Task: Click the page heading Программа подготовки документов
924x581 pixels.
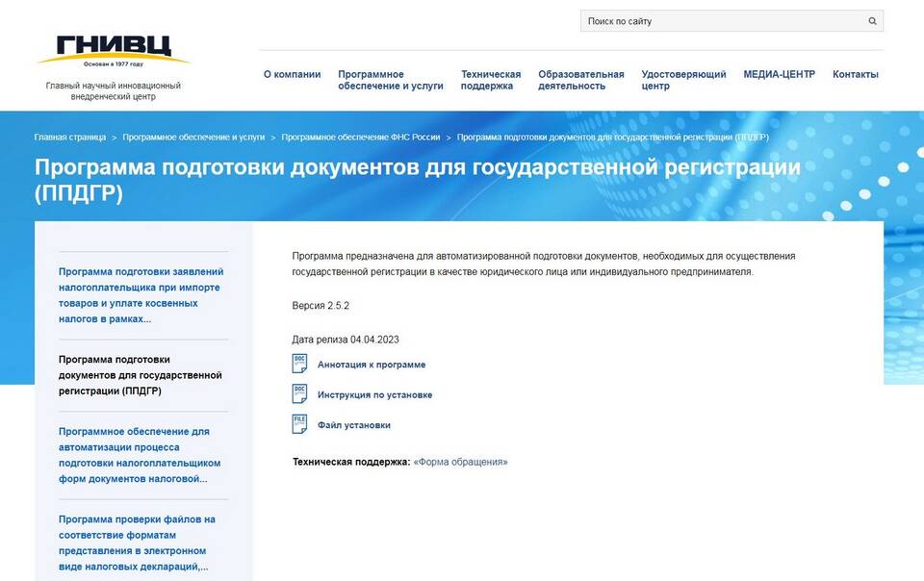Action: 417,180
